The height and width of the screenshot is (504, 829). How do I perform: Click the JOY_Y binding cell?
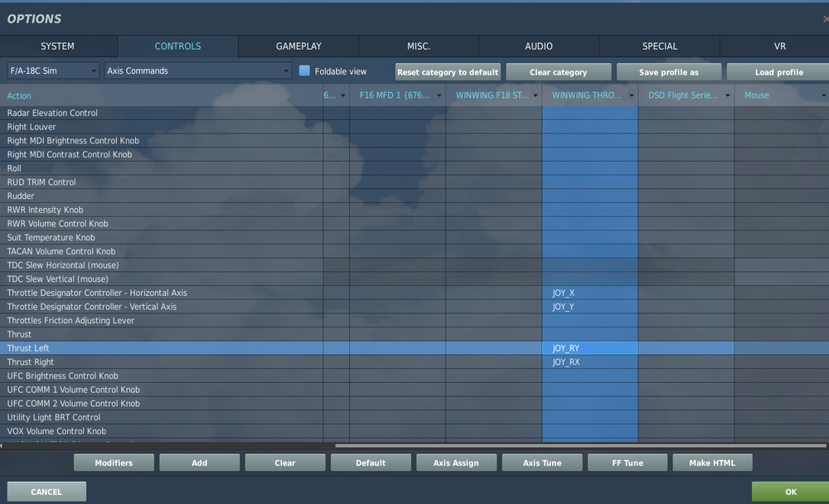590,307
